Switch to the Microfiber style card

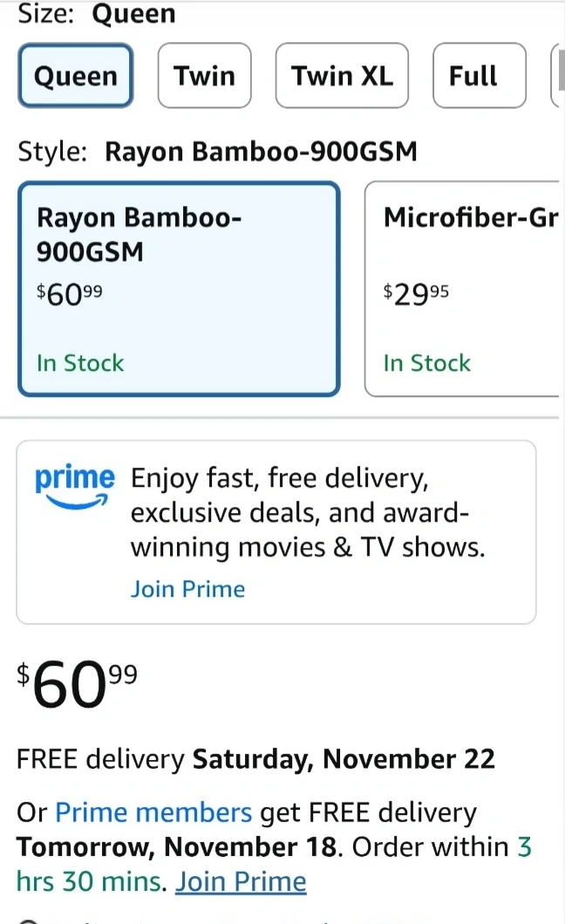(x=464, y=288)
